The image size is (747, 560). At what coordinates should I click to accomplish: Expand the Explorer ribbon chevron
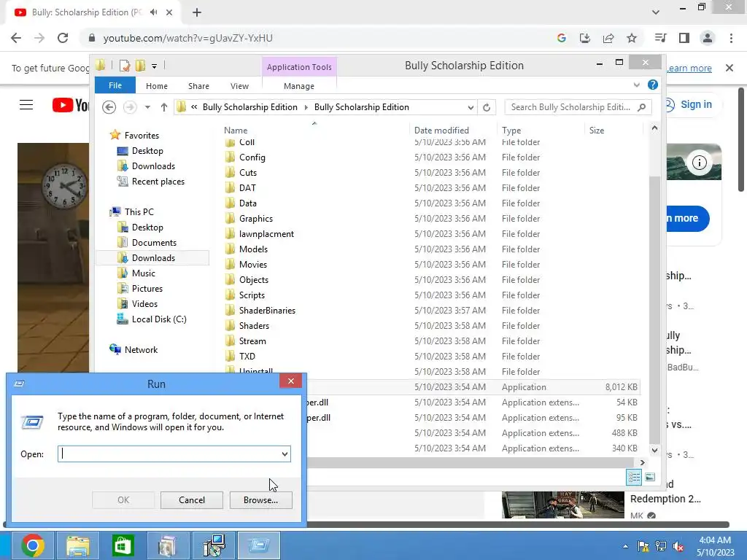pos(636,85)
